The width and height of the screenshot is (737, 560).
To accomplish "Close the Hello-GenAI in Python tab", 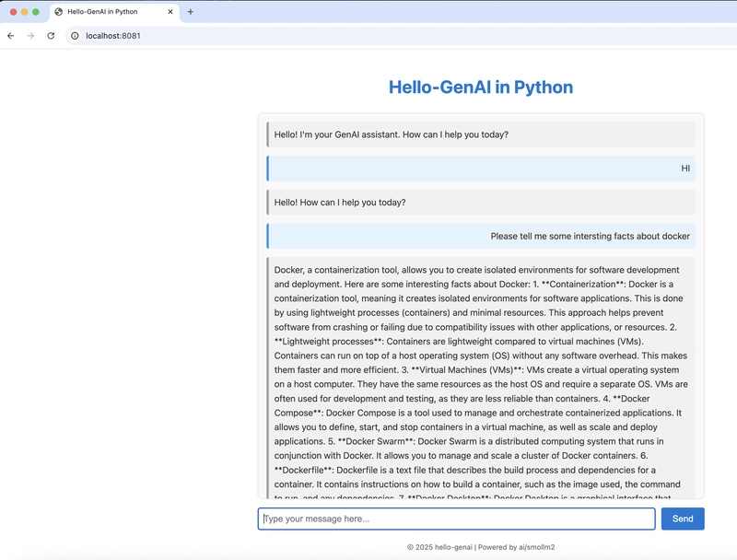I will (170, 12).
